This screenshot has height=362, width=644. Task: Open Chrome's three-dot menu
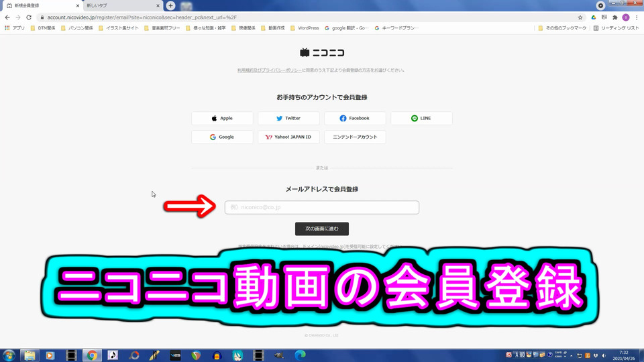pos(637,17)
